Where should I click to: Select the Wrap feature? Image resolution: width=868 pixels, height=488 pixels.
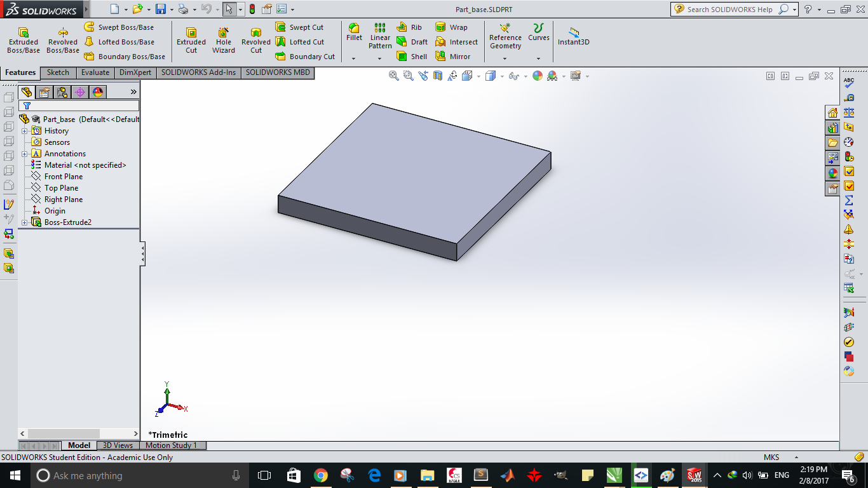click(x=451, y=27)
